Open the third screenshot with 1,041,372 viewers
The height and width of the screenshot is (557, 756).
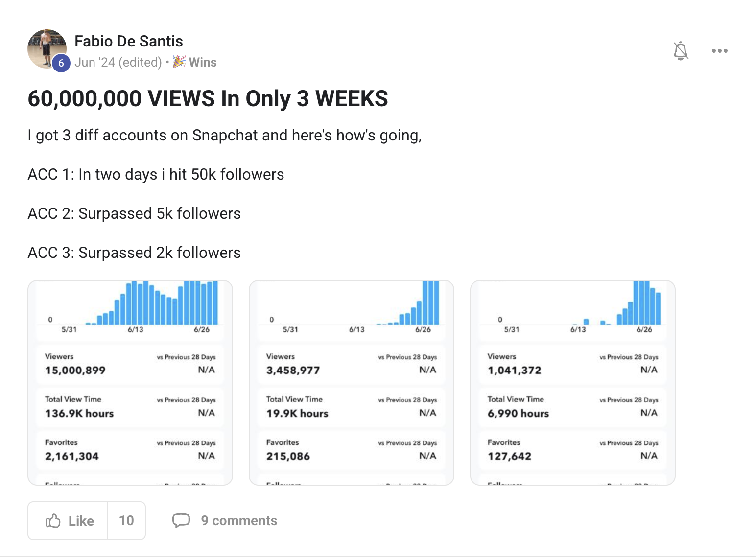(573, 383)
